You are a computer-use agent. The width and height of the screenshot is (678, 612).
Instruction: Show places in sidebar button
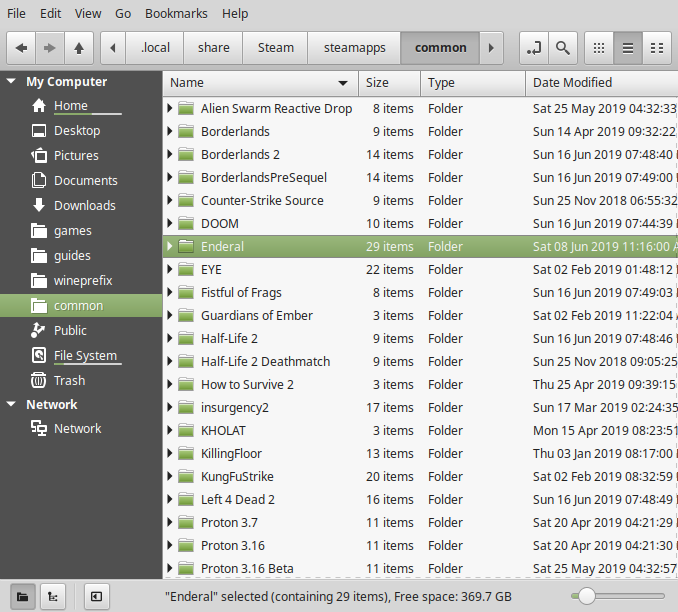22,597
